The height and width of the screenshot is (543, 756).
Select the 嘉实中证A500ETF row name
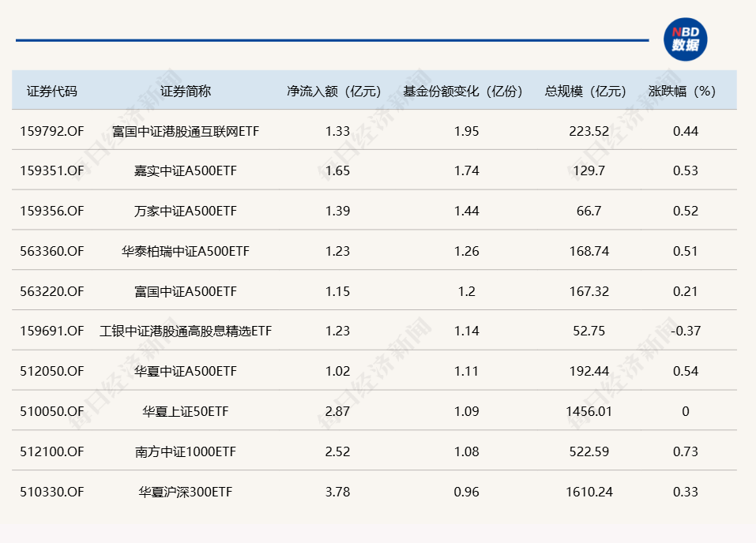click(186, 170)
